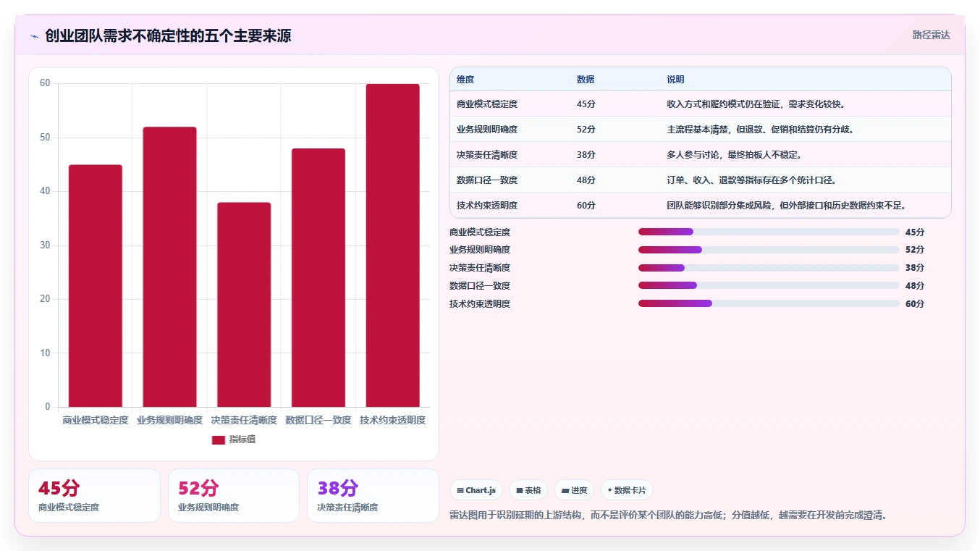Click the dashboard title 创业团队需求不确定性的五个主要来源

168,36
